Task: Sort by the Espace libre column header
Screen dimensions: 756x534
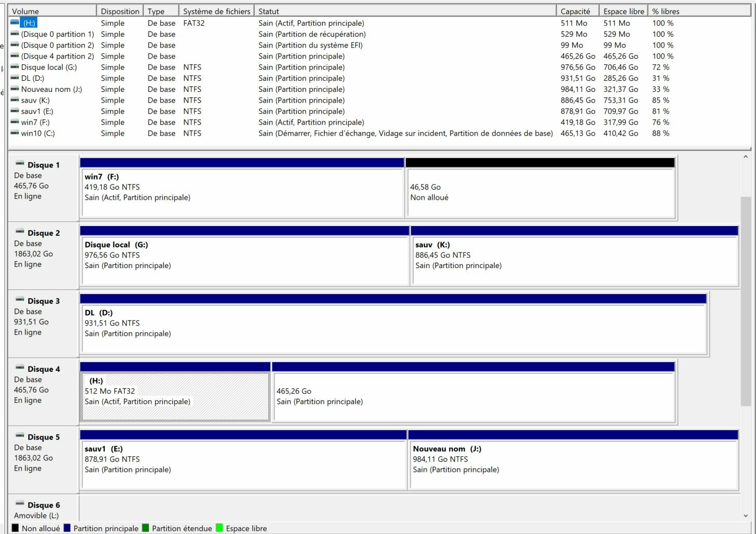Action: (623, 11)
